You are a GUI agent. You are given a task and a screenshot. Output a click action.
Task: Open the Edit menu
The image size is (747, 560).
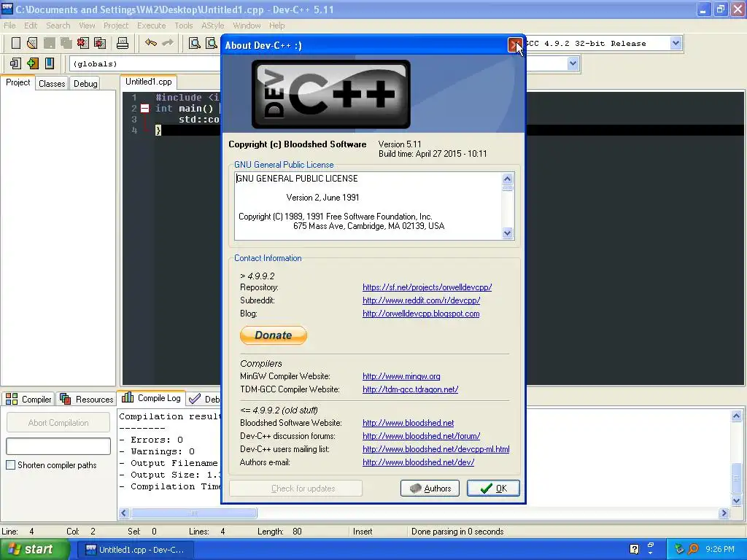(31, 26)
